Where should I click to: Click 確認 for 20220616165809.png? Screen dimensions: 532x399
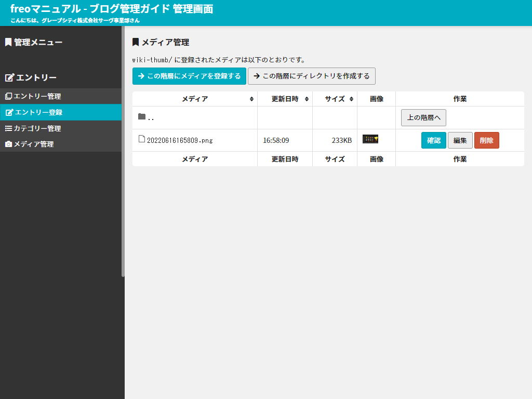coord(434,140)
